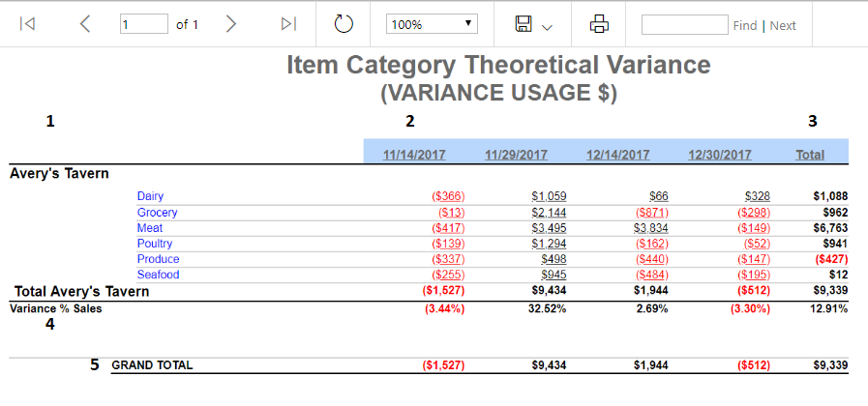Click the current page number field
Viewport: 868px width, 406px height.
point(144,24)
